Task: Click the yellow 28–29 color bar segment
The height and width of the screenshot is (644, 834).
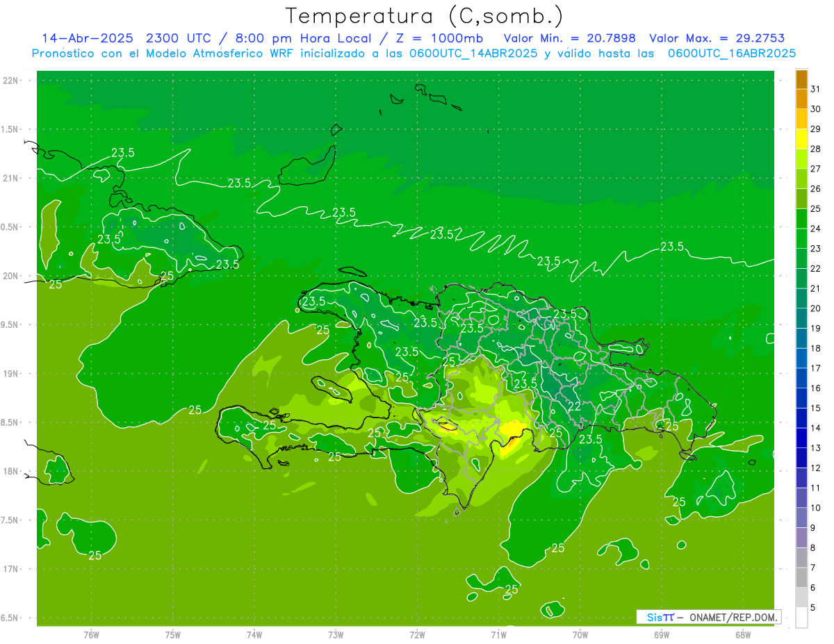Action: point(801,139)
